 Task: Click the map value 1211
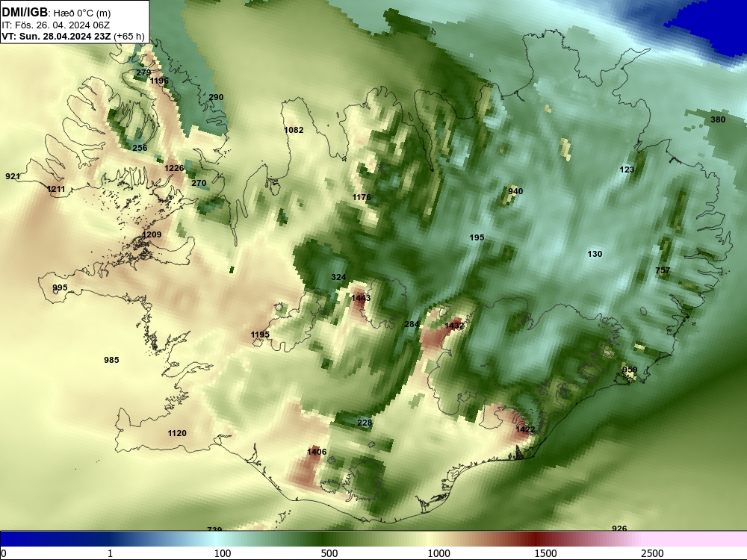pos(56,189)
